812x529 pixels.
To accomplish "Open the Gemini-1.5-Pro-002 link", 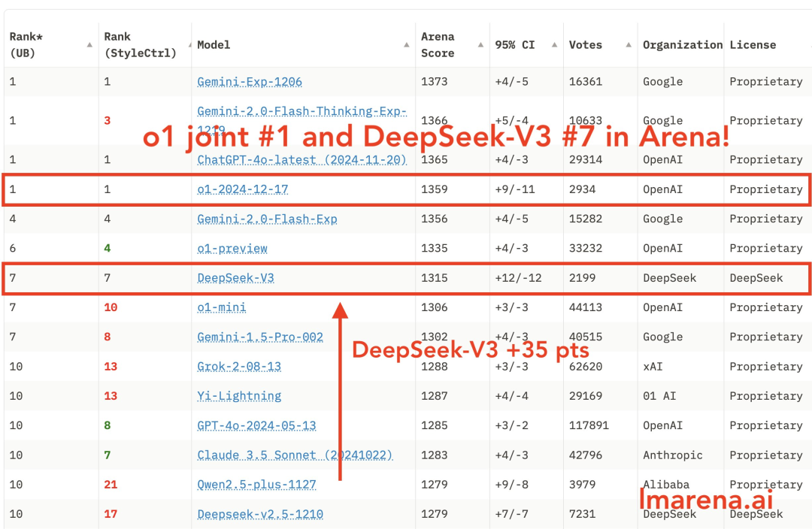I will pyautogui.click(x=260, y=337).
